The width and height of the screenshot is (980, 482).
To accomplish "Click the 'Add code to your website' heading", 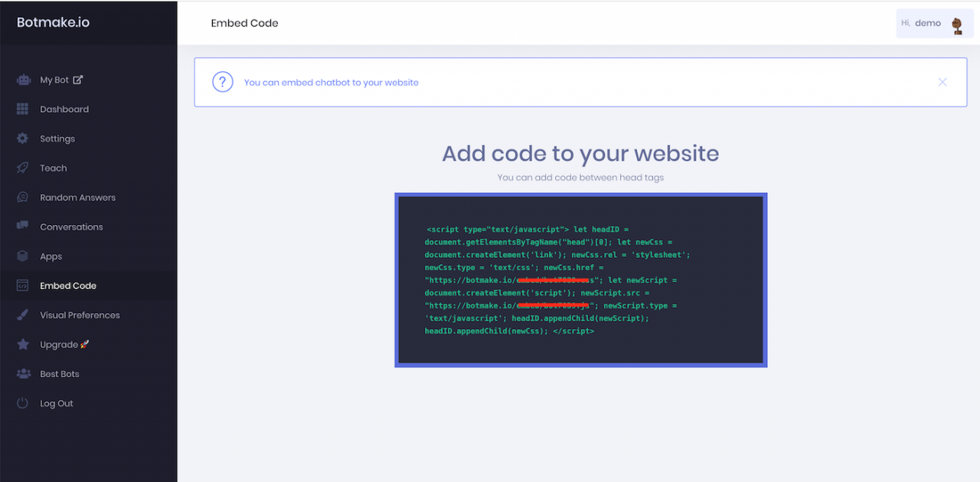I will point(580,153).
